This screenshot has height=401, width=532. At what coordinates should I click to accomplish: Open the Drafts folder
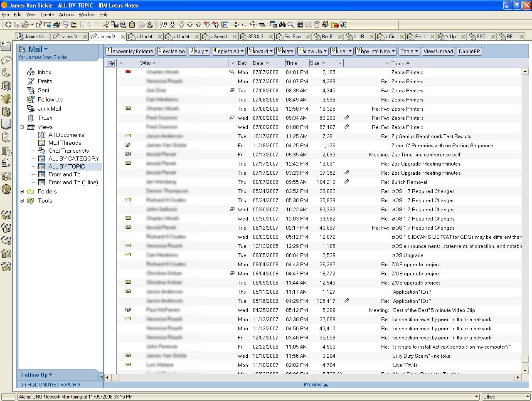click(45, 81)
